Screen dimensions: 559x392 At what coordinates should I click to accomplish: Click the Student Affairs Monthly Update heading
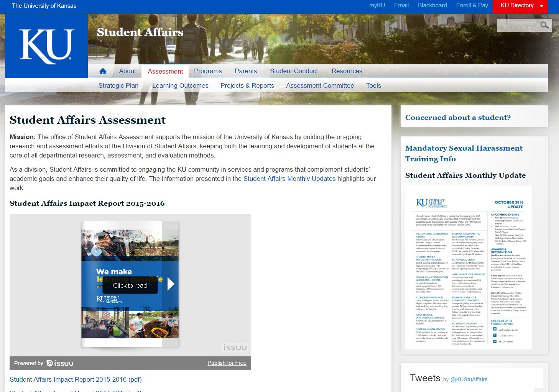point(465,175)
